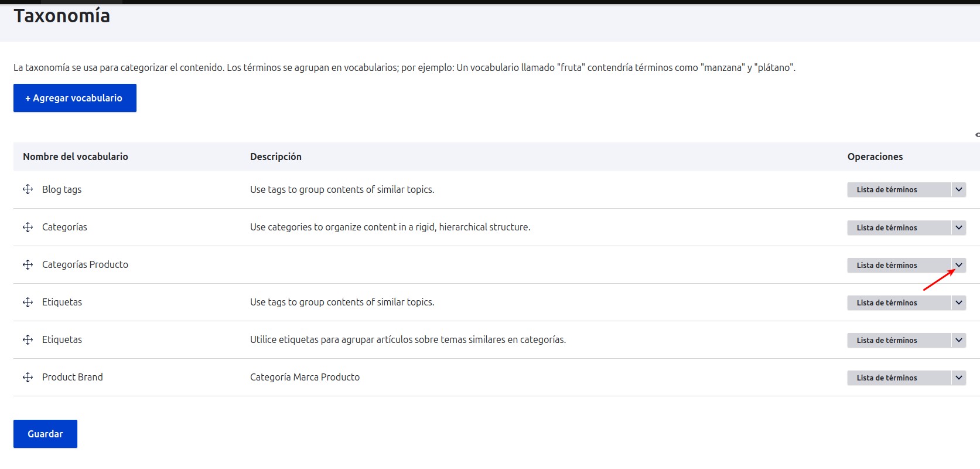Click drag handle of Etiquetas 'Use tags' row
Screen dimensions: 980x469
click(x=28, y=302)
